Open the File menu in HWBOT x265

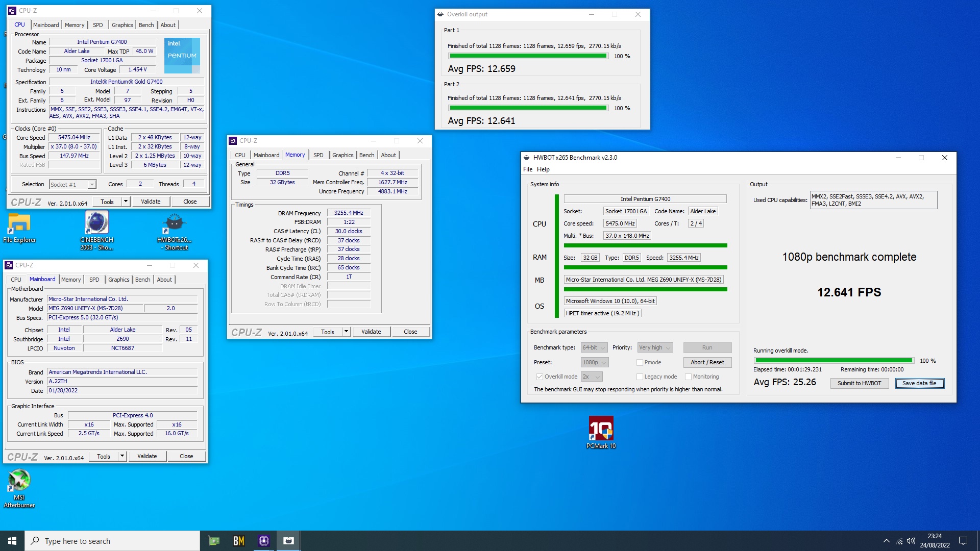527,169
